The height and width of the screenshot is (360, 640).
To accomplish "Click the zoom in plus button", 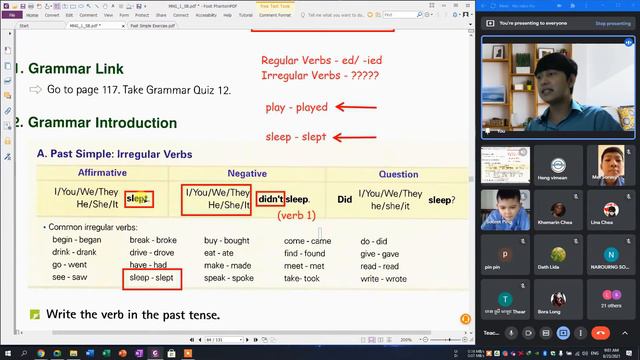I will coord(465,340).
